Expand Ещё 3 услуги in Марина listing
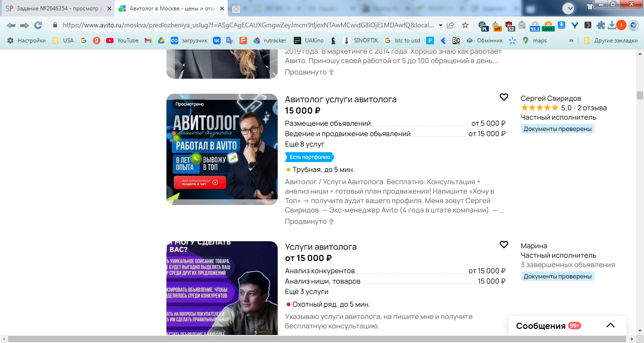Viewport: 644px width, 343px height. click(306, 292)
